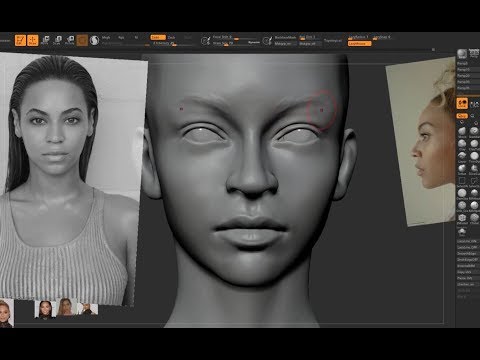Select the middle thumbnail in the bottom strip
480x360 pixels.
[x=66, y=307]
